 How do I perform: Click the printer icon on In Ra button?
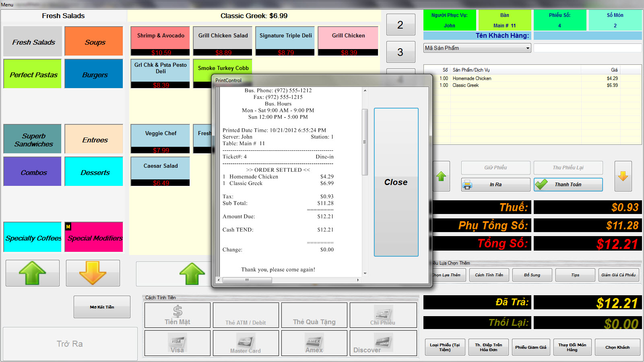(x=467, y=185)
